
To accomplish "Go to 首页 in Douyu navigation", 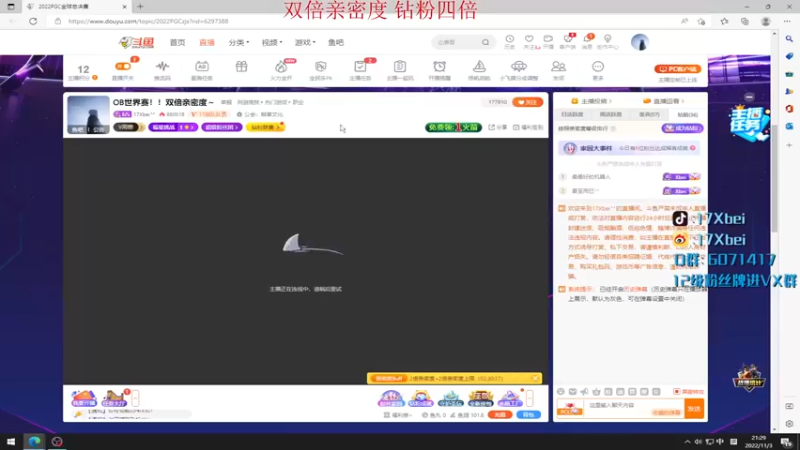I will point(178,42).
